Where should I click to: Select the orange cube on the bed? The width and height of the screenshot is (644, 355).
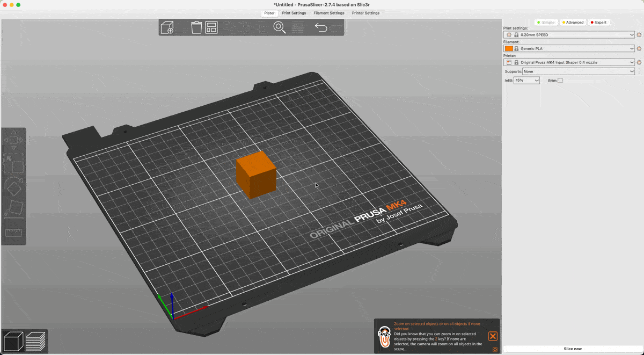(256, 175)
